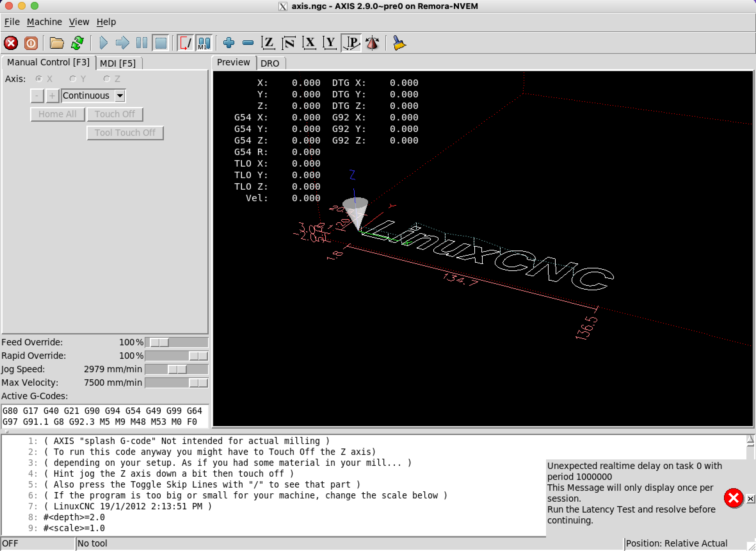Select the X axis radio button

(39, 79)
